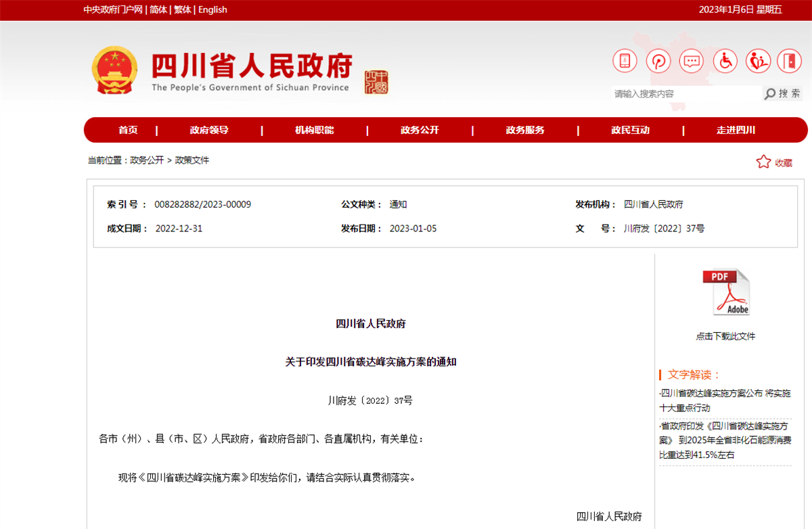Type in the 请输入搜索内容 search field
This screenshot has height=529, width=812.
pos(683,94)
